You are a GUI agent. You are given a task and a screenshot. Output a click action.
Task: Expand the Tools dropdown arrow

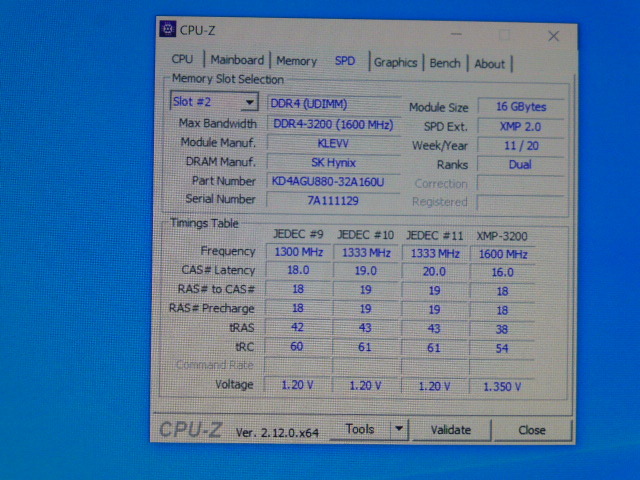(x=399, y=429)
